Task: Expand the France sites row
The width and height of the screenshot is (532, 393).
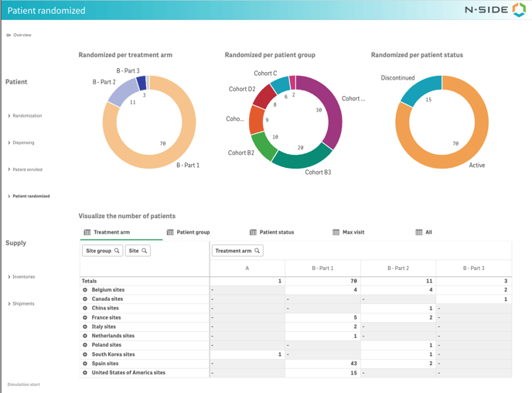Action: [85, 317]
